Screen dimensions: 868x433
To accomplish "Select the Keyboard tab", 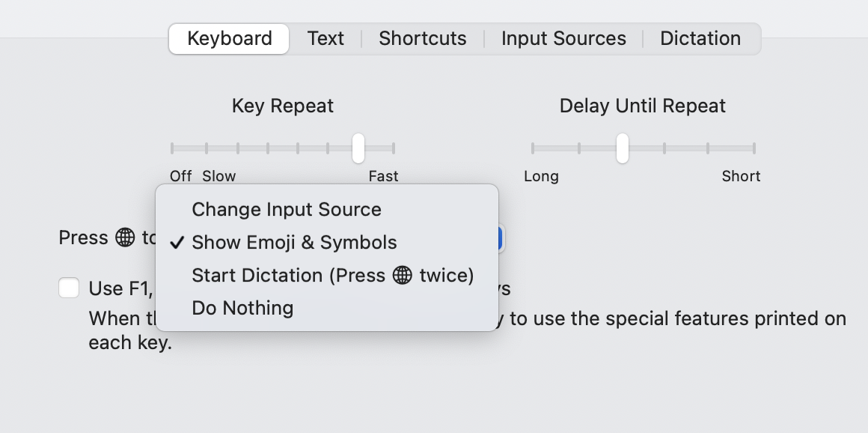I will [229, 39].
